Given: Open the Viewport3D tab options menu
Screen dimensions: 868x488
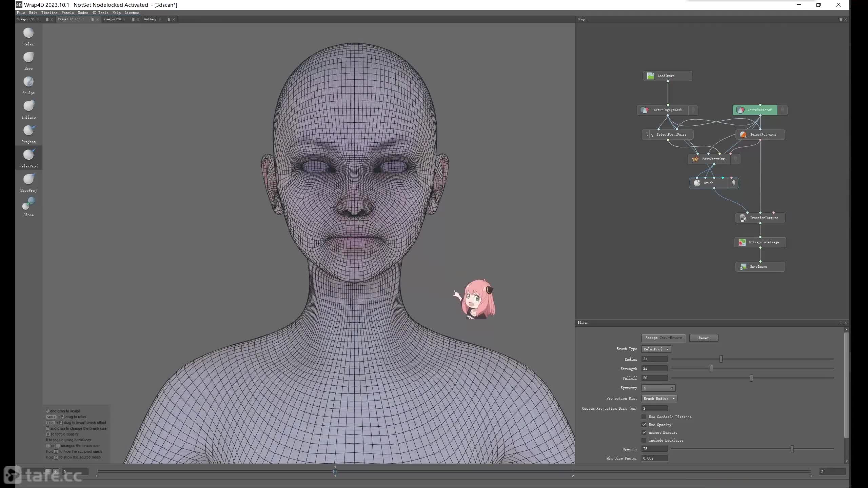Looking at the screenshot, I should tap(47, 19).
